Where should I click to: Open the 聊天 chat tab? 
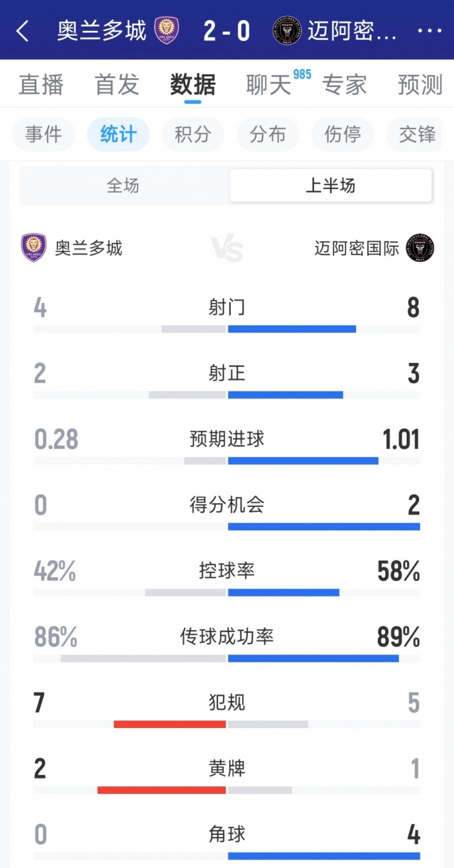coord(269,85)
